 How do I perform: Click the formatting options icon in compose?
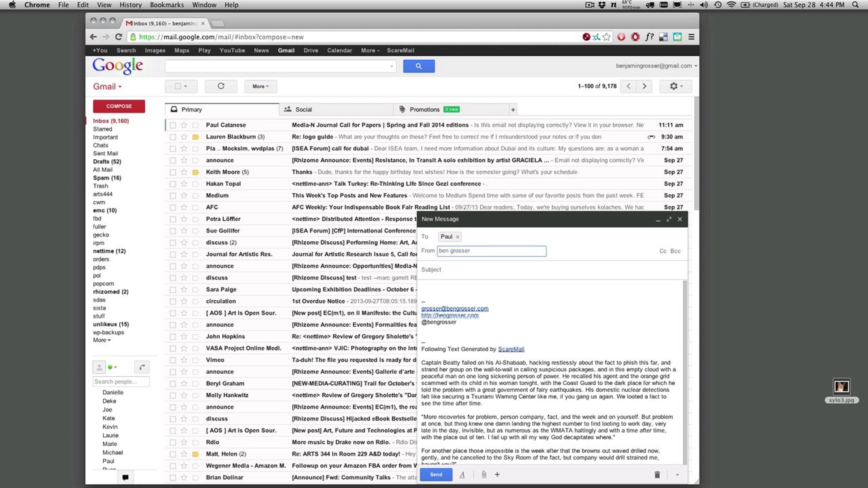(x=462, y=475)
